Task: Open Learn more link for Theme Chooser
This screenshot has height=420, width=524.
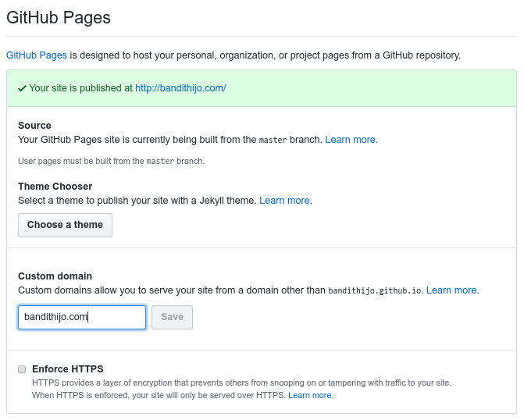Action: click(285, 201)
